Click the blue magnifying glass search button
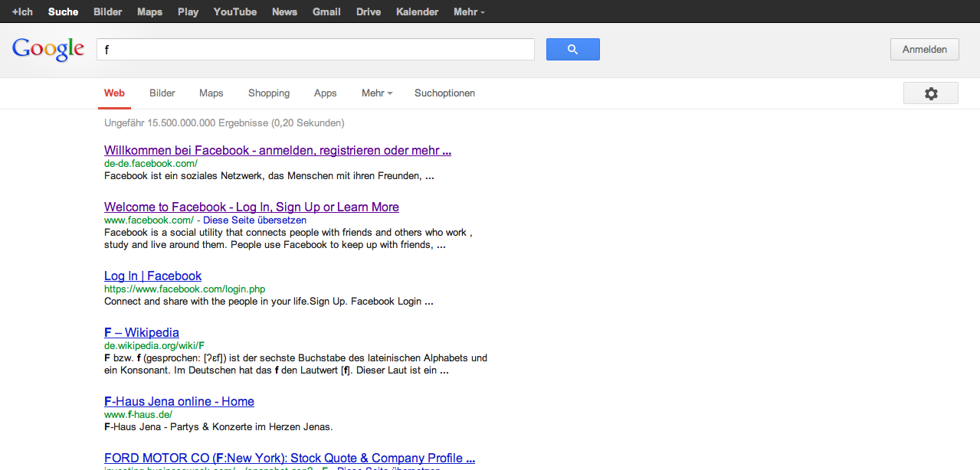The height and width of the screenshot is (470, 980). point(572,50)
